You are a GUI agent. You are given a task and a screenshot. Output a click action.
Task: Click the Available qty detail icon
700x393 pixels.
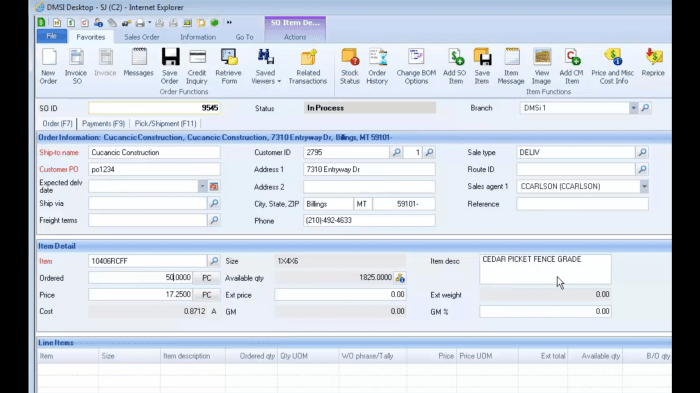tap(400, 278)
